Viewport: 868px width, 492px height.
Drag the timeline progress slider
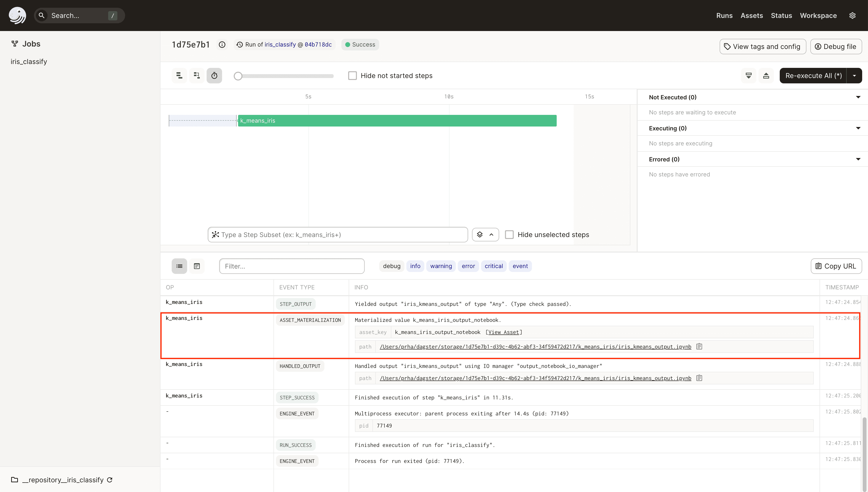(237, 76)
